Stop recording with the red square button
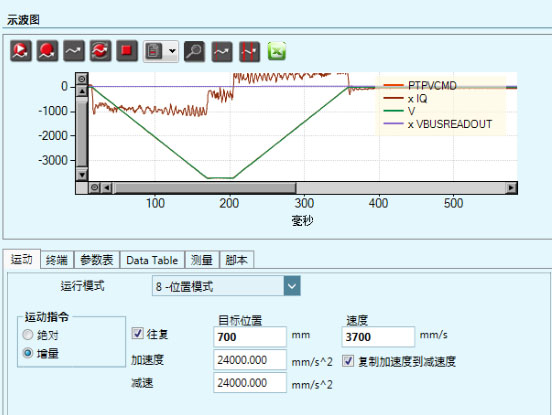Image resolution: width=553 pixels, height=415 pixels. pos(127,51)
